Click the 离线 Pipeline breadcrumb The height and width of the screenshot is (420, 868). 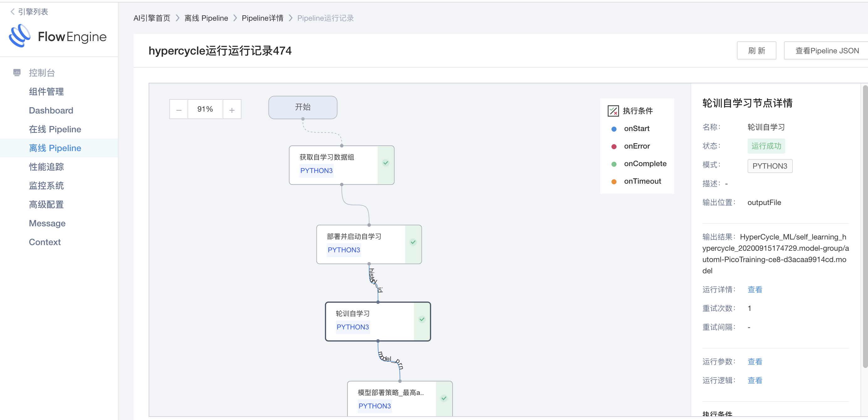(206, 18)
